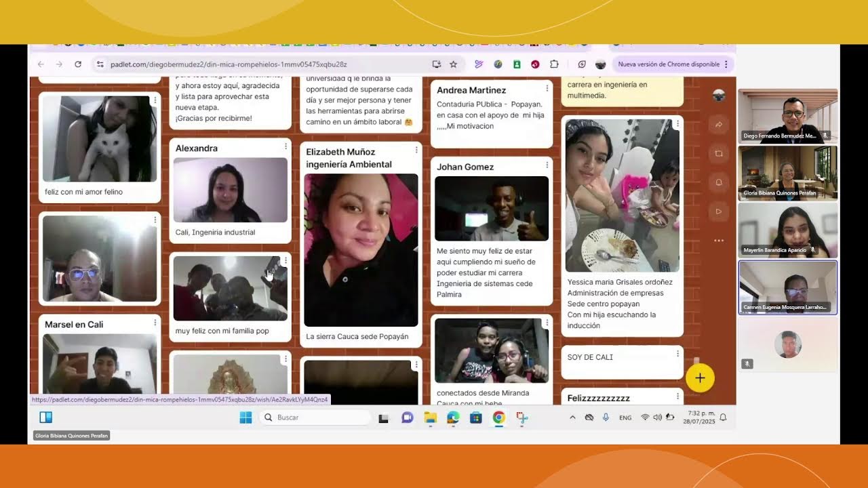
Task: Click the yellow add post plus button
Action: [x=700, y=378]
